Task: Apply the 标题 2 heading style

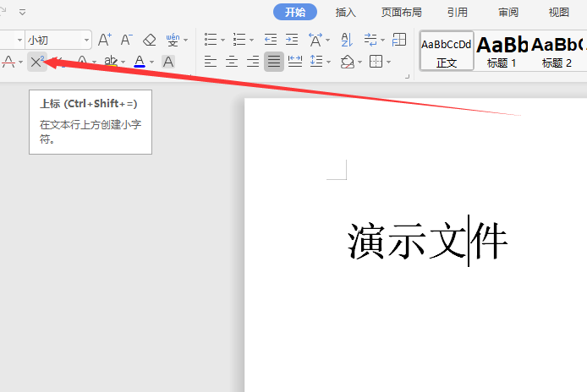Action: click(557, 51)
